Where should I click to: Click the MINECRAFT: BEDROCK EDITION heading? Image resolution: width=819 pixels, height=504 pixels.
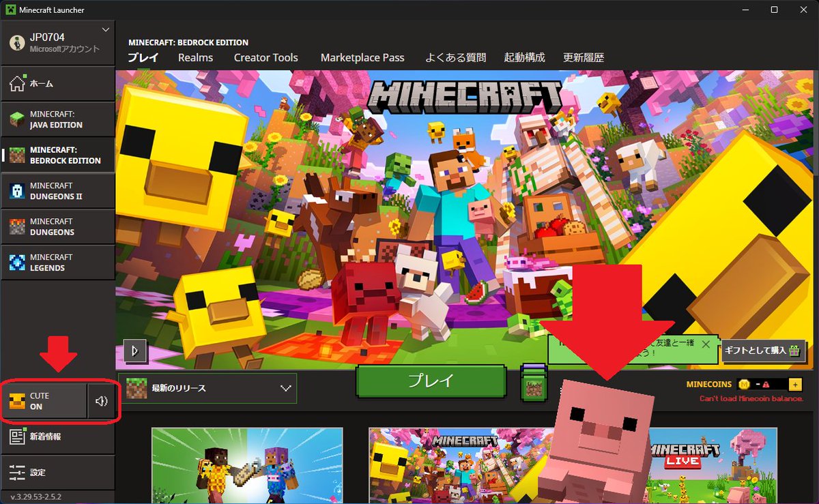tap(188, 42)
